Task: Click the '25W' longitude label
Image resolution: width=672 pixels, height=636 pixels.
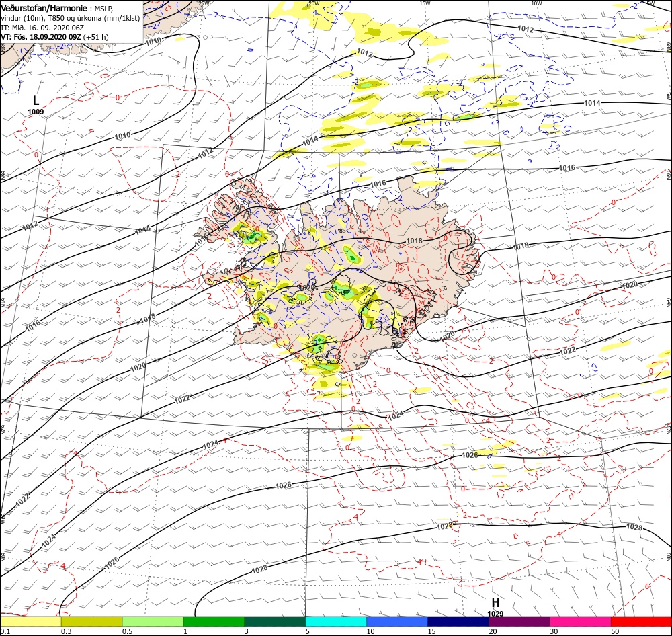Action: 204,3
